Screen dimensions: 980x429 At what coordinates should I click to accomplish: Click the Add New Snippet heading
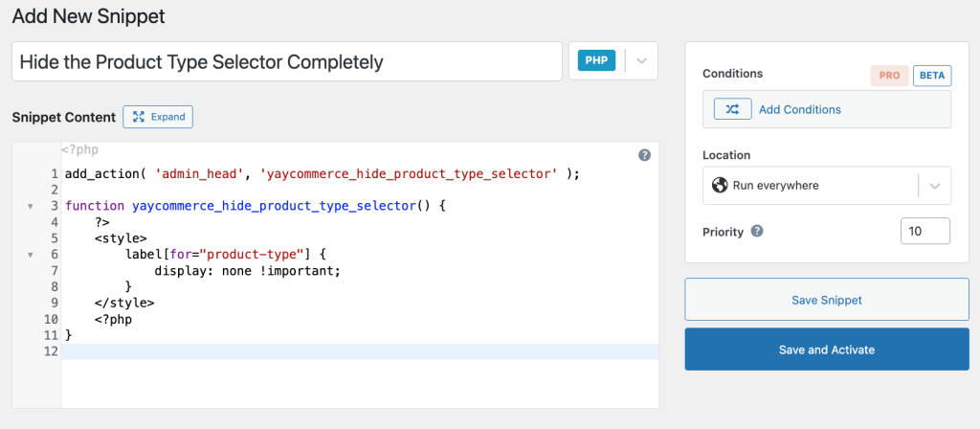pyautogui.click(x=89, y=16)
